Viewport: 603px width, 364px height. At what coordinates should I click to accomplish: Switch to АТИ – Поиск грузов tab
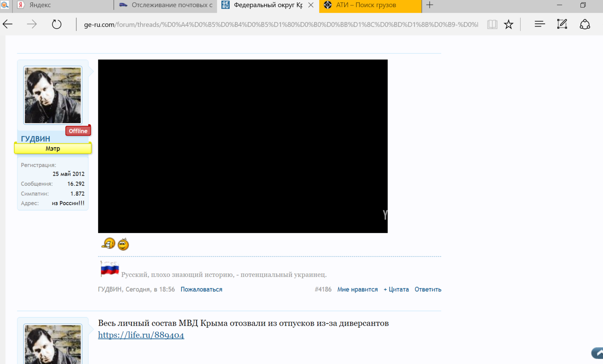click(370, 5)
